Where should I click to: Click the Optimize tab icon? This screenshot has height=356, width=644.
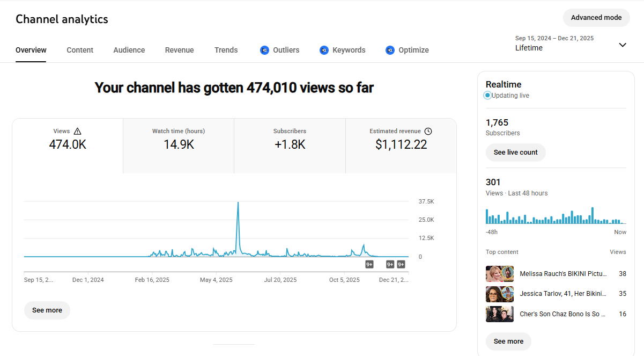(x=390, y=50)
